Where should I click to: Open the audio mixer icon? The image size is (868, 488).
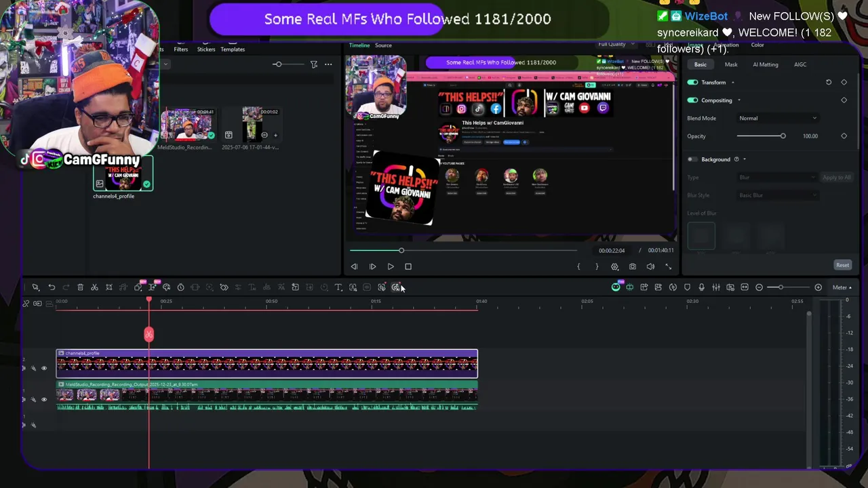coord(716,287)
